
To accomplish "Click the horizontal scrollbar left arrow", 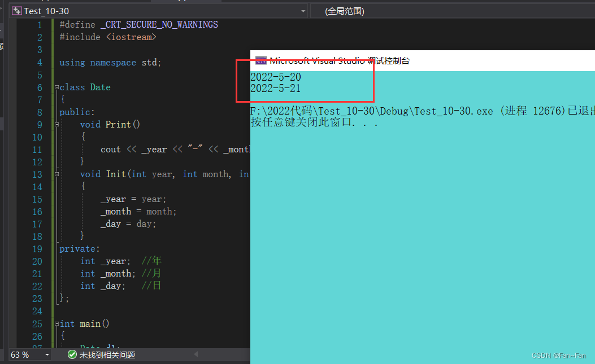I will [x=196, y=354].
